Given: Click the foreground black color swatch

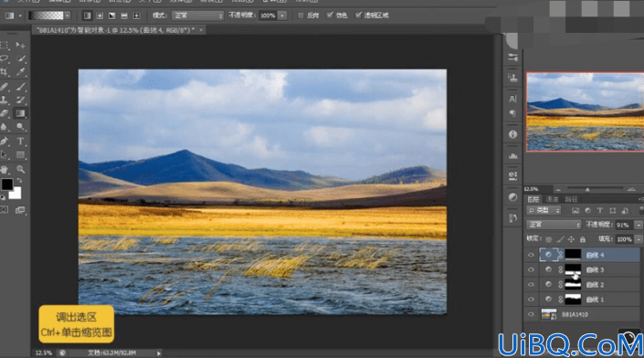Looking at the screenshot, I should point(7,184).
